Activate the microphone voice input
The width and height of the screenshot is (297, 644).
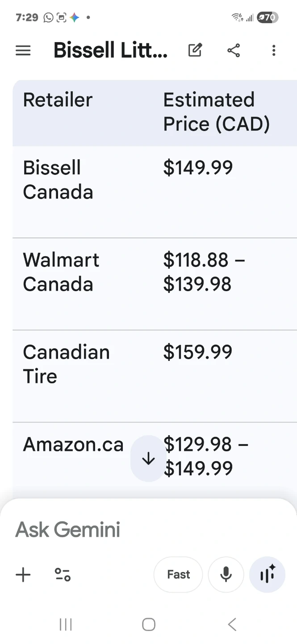(226, 575)
